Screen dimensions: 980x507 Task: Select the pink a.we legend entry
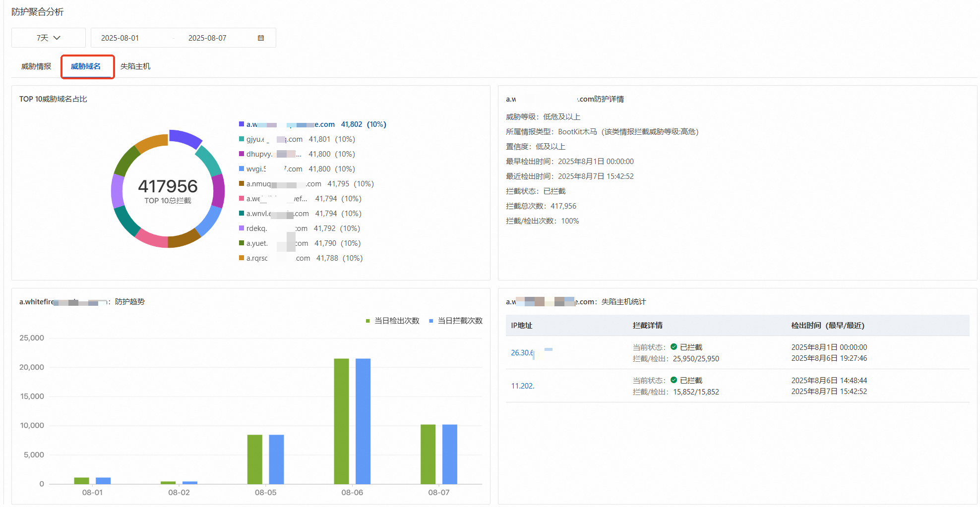300,199
